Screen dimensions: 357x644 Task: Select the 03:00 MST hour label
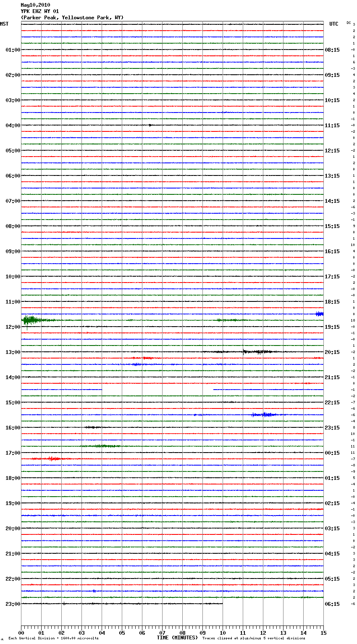[x=13, y=100]
